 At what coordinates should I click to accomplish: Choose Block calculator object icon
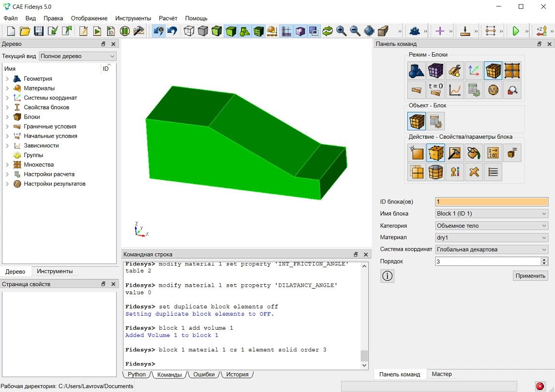[435, 121]
